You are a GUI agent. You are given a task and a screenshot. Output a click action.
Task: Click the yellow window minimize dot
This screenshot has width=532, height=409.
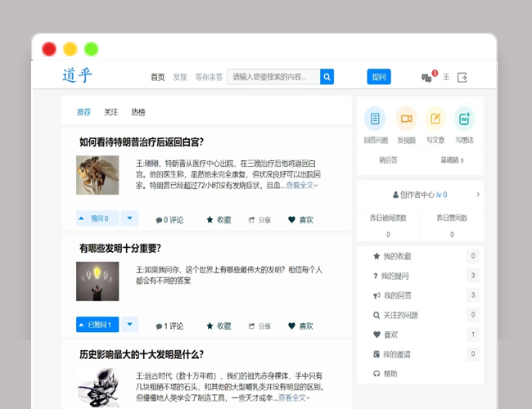[70, 49]
